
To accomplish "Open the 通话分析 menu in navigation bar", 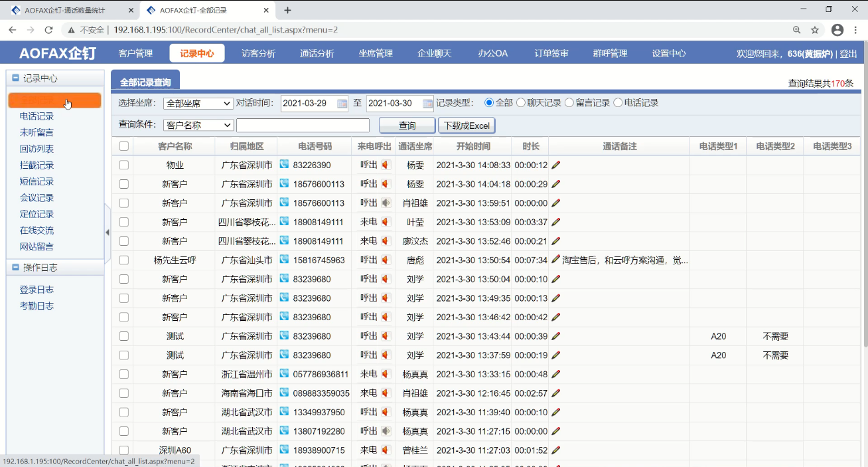I will 317,53.
